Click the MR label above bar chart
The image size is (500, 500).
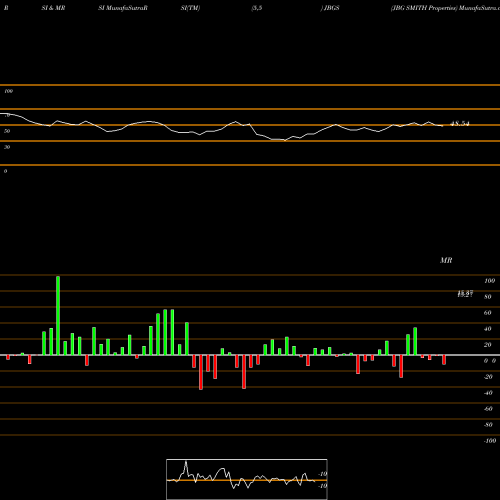click(x=446, y=260)
